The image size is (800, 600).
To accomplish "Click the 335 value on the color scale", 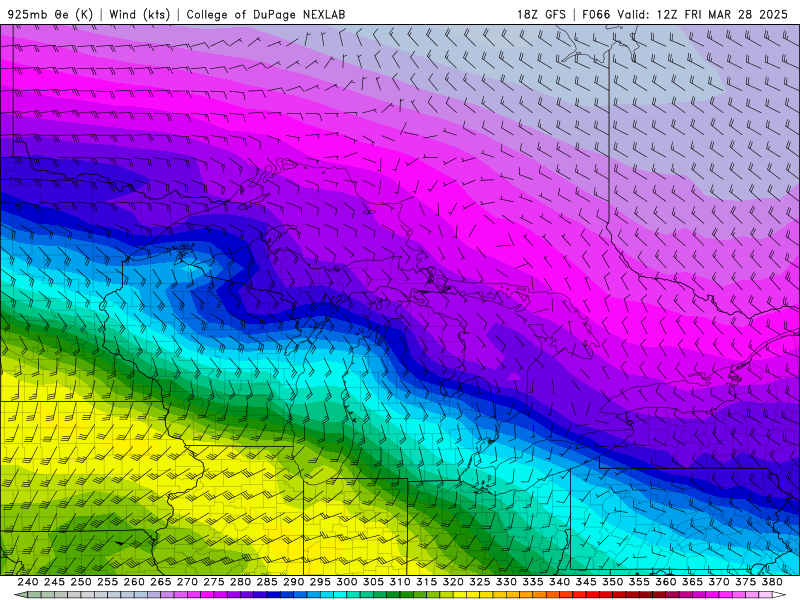I will click(533, 582).
